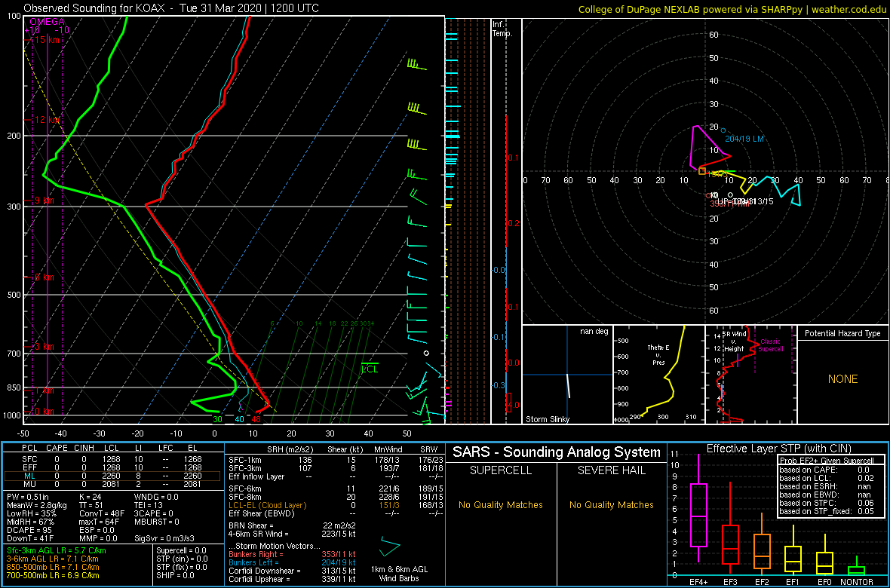Click the Observed Sounding for KOAX title
This screenshot has width=890, height=588.
tap(171, 8)
